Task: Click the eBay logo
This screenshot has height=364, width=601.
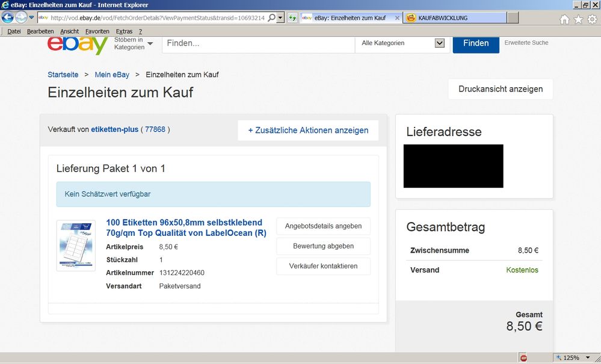Action: [x=77, y=45]
